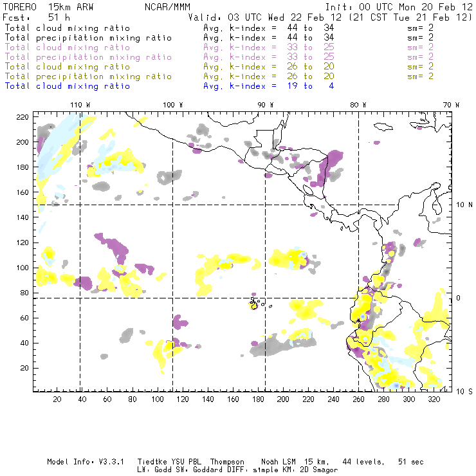Click the "TORERO 15km ARW" title text
The height and width of the screenshot is (476, 476).
pyautogui.click(x=48, y=7)
